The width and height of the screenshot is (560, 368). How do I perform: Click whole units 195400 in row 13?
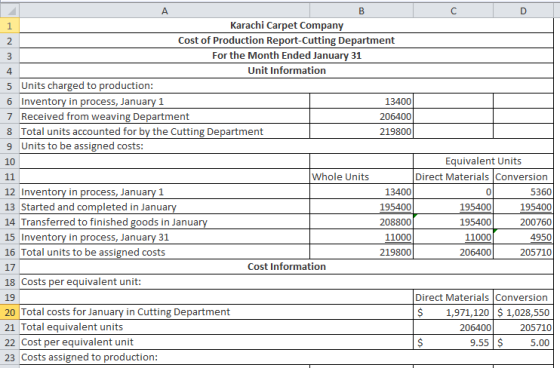tap(361, 207)
